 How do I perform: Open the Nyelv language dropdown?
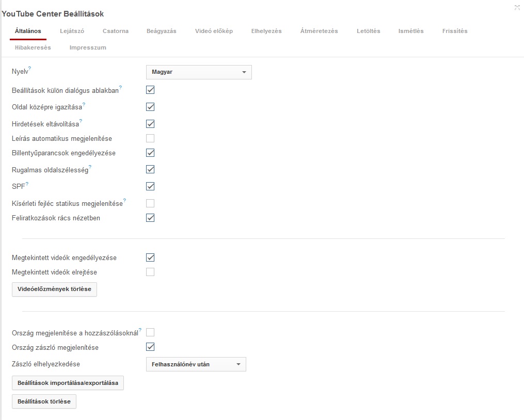click(199, 72)
